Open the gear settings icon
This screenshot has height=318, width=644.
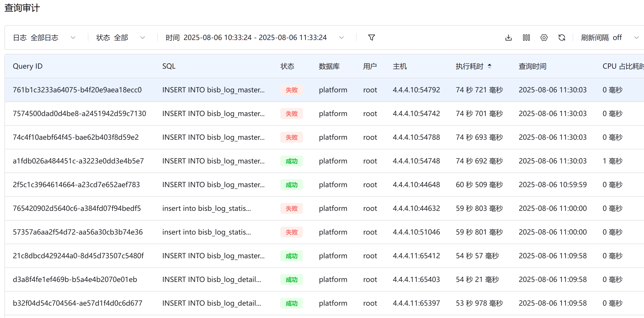coord(544,38)
